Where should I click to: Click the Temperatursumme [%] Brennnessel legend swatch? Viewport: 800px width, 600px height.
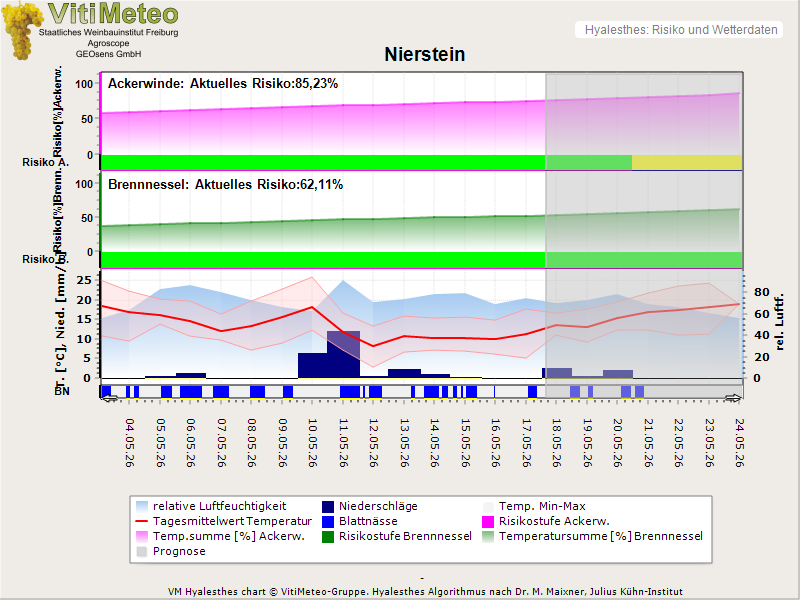[488, 536]
